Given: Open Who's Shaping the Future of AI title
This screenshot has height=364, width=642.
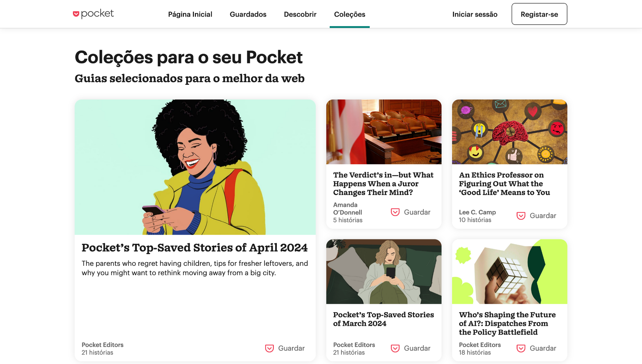Looking at the screenshot, I should 507,323.
